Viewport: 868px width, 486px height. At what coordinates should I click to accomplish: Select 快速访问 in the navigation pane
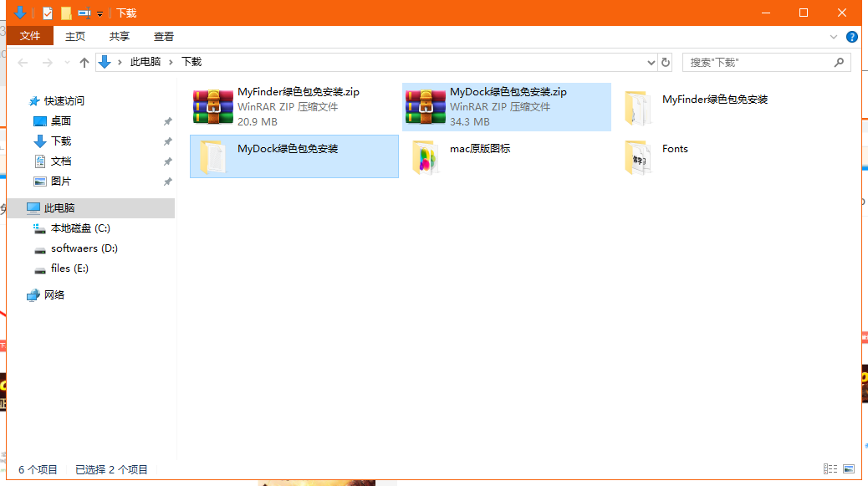pyautogui.click(x=64, y=100)
